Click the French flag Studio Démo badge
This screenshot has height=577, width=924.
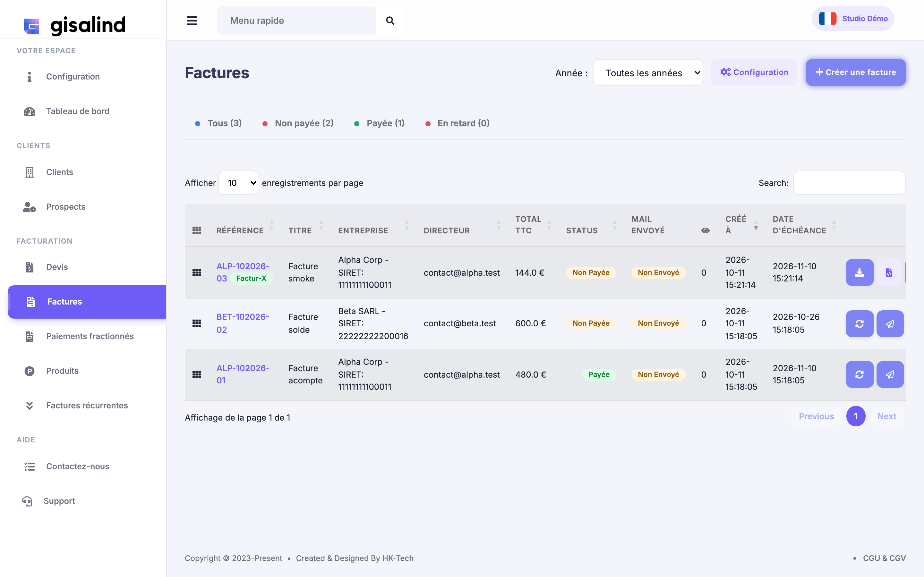pos(853,19)
